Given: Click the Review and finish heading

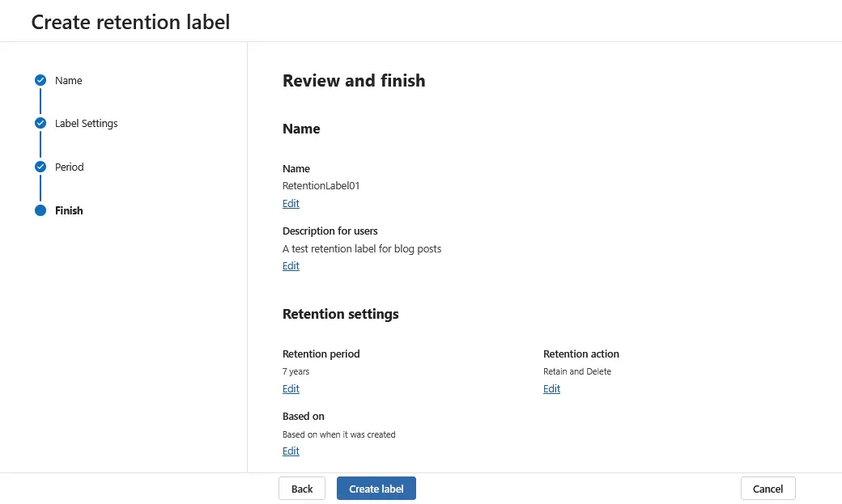Looking at the screenshot, I should (x=354, y=81).
